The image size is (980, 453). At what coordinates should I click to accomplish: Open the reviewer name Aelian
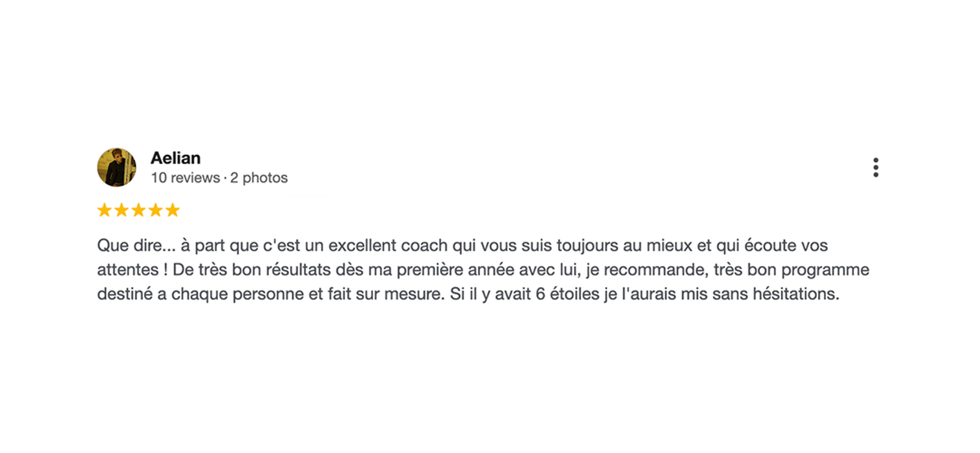coord(176,158)
